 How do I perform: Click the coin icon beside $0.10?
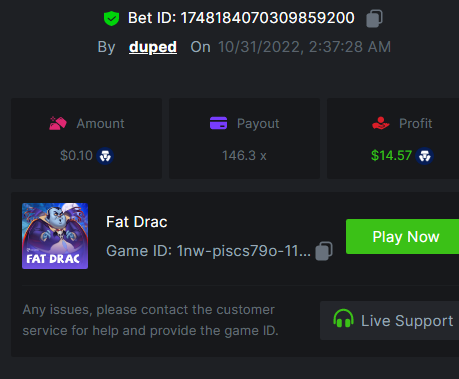pyautogui.click(x=105, y=156)
